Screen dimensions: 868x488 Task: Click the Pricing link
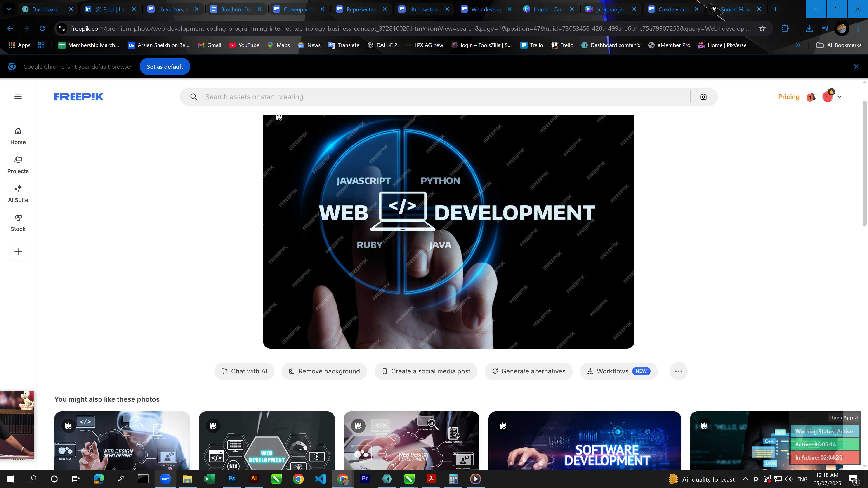pyautogui.click(x=788, y=97)
